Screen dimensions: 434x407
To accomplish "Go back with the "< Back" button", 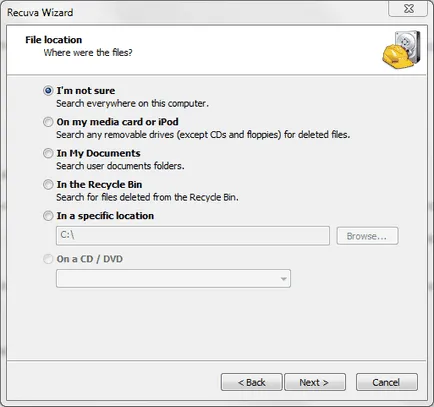I will pos(252,382).
